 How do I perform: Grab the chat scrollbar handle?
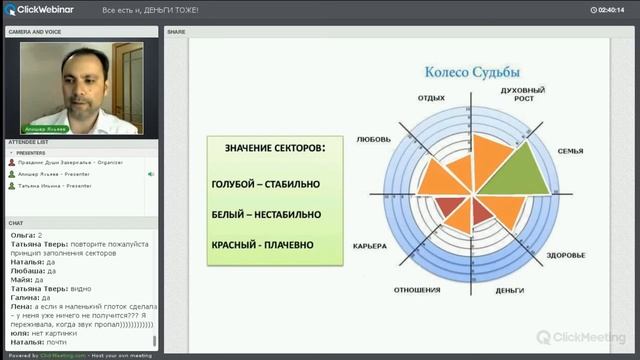pyautogui.click(x=154, y=341)
